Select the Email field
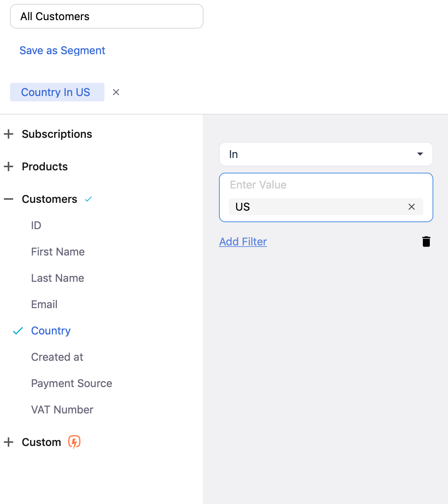This screenshot has width=448, height=504. [44, 304]
